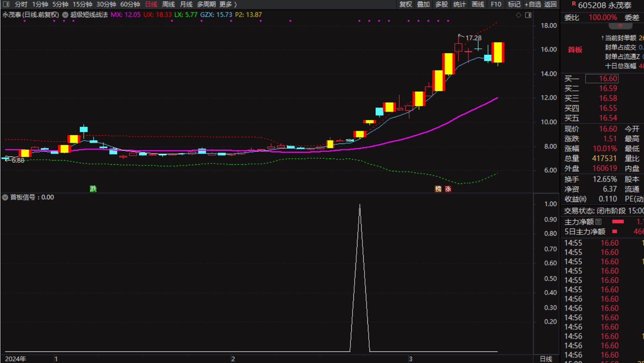
Task: Expand the 更多 period options
Action: (228, 4)
